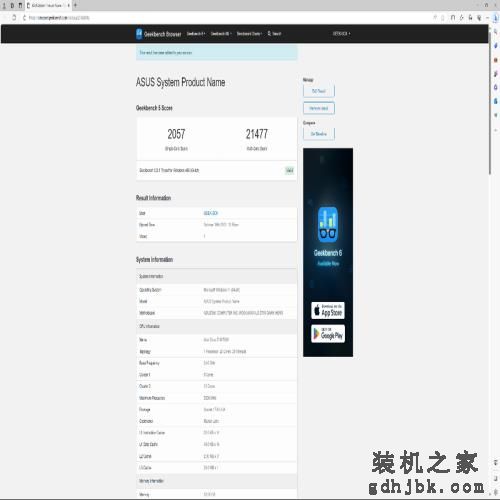Click the System Information heading

[154, 259]
